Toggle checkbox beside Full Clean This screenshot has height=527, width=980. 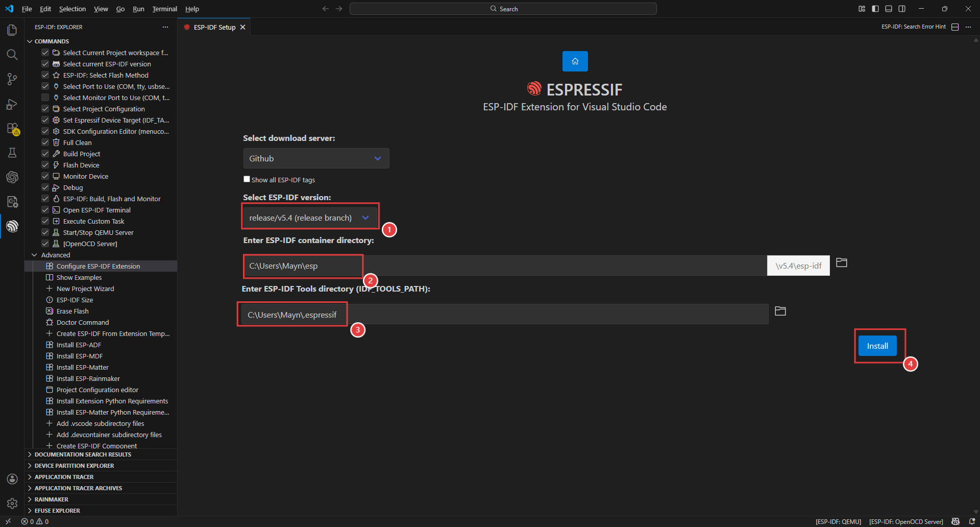tap(45, 142)
